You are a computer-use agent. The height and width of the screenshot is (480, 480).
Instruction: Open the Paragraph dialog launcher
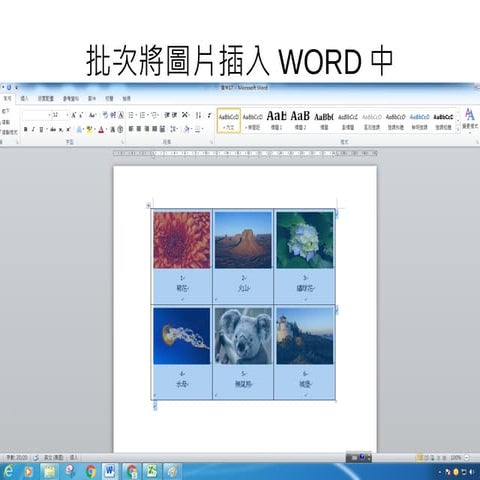point(212,142)
